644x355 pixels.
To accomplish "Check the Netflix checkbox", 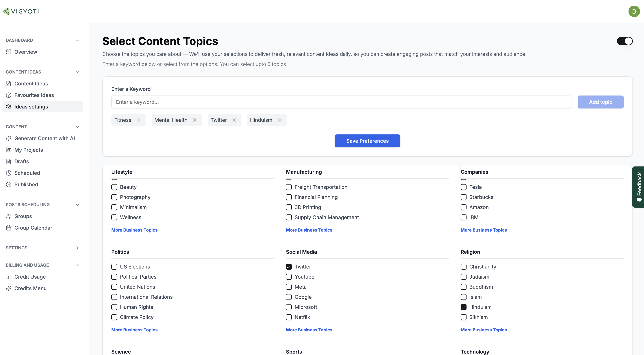I will (x=289, y=317).
